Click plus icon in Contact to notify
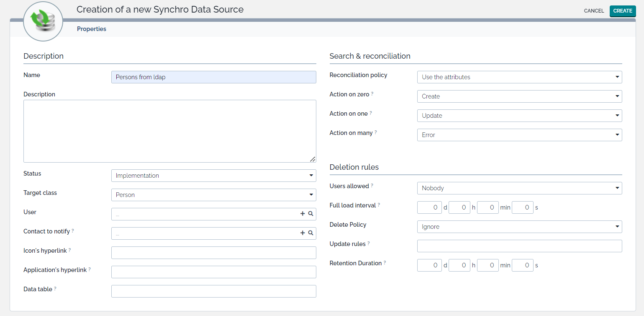 [303, 233]
